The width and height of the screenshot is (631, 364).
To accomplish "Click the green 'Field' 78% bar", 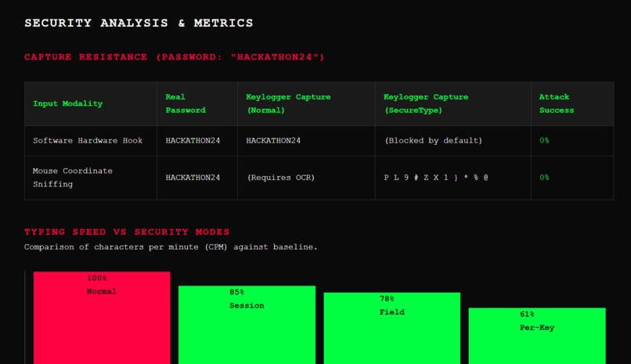I will point(392,328).
